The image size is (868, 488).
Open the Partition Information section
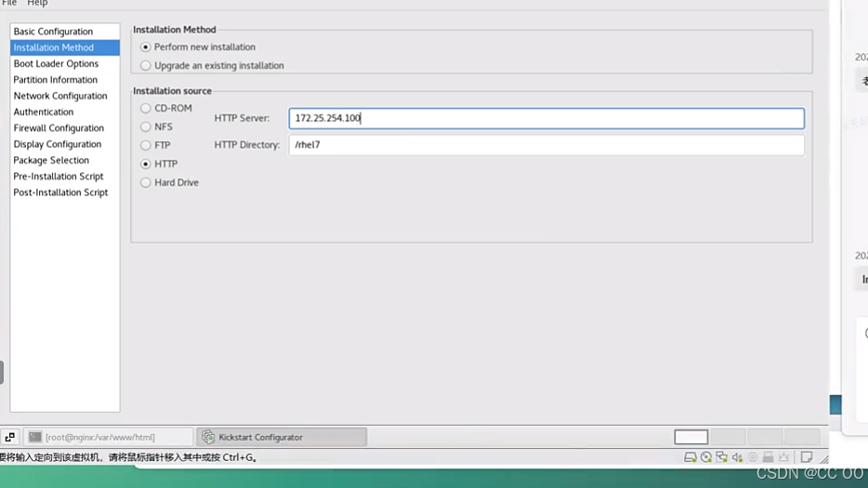point(65,80)
